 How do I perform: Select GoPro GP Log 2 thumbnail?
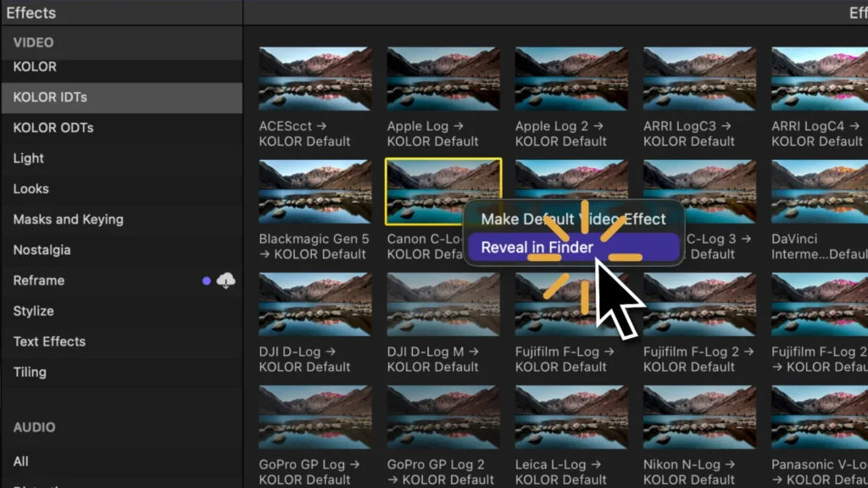pos(443,417)
